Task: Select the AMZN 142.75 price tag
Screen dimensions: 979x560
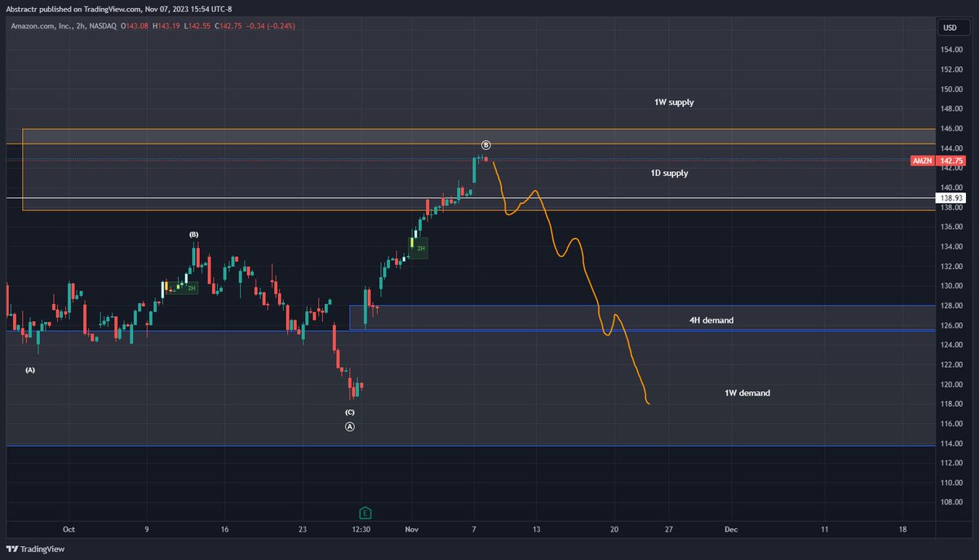Action: 938,161
